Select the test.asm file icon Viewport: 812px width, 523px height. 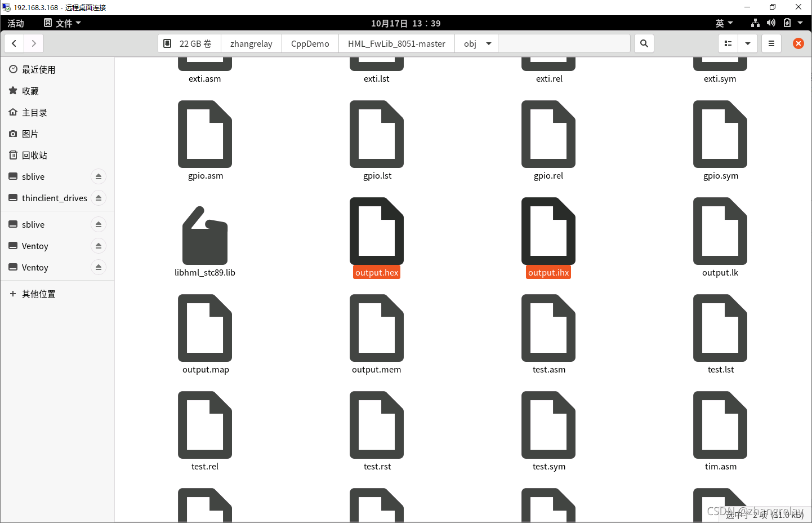548,328
